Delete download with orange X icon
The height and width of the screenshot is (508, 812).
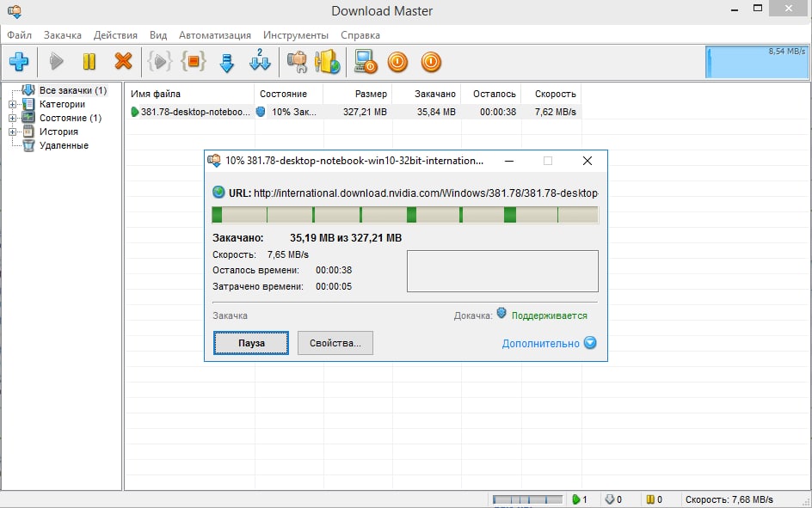pos(123,61)
